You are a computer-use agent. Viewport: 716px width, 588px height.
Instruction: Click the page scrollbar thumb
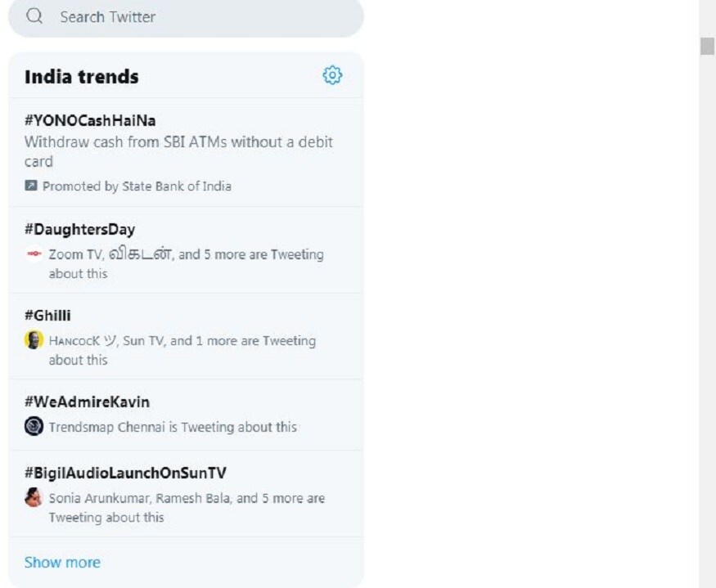(x=707, y=47)
